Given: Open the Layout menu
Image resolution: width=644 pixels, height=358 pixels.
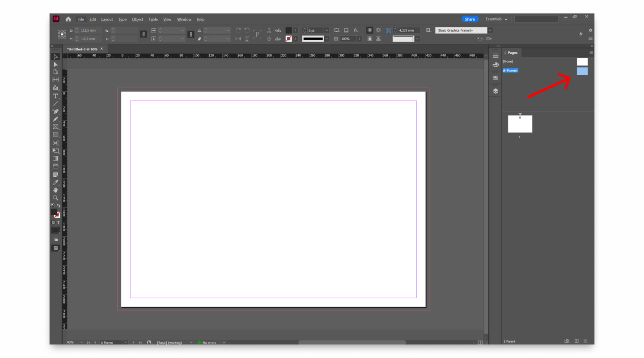Looking at the screenshot, I should pyautogui.click(x=107, y=19).
